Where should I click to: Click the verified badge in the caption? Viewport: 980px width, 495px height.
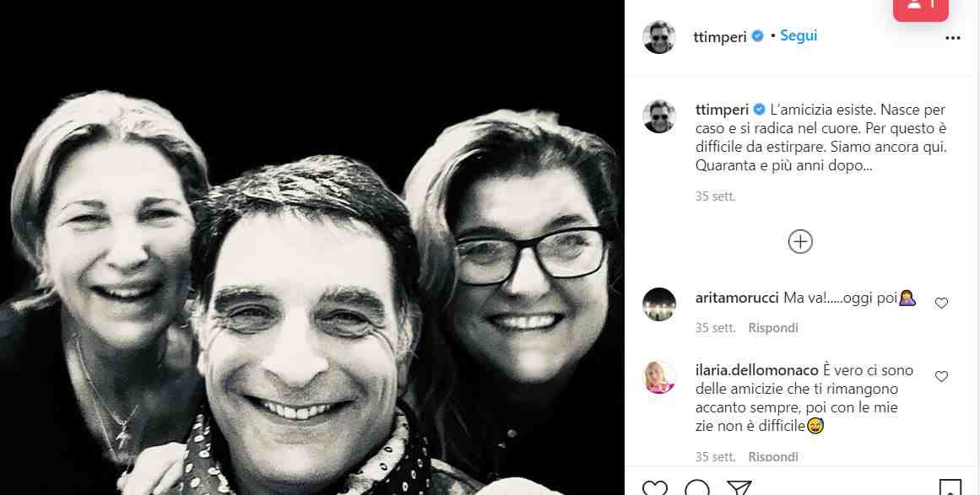758,110
